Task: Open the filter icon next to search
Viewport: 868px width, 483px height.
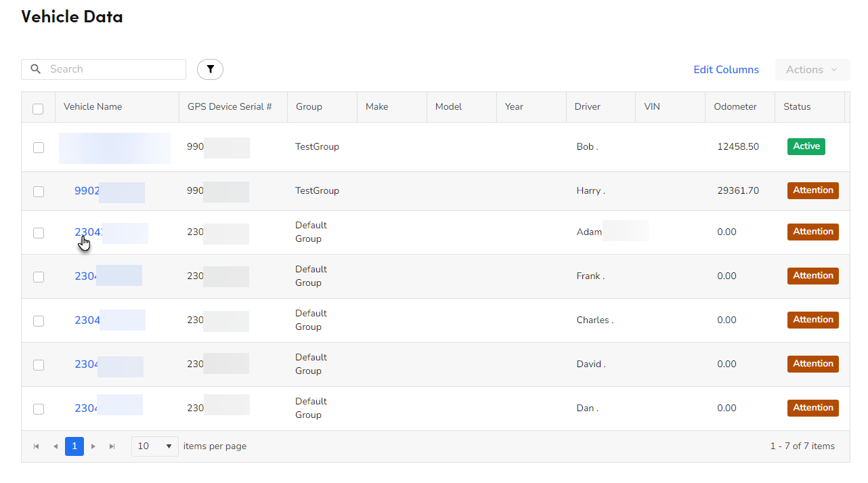Action: (210, 69)
